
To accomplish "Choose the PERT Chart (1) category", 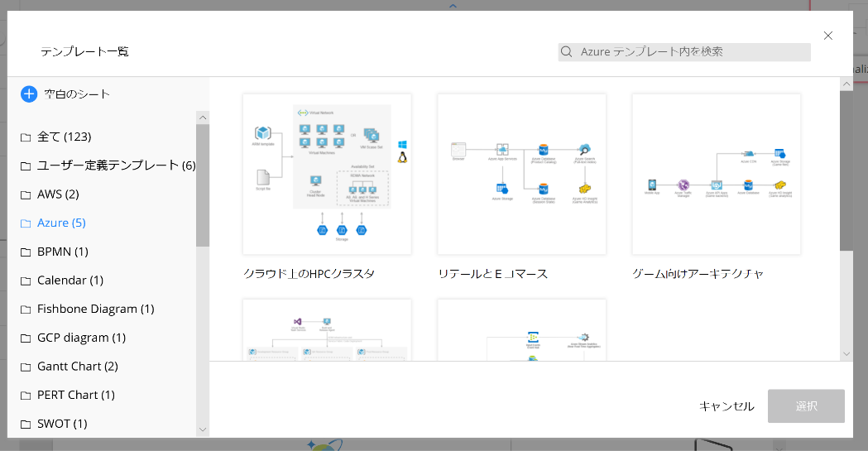I will tap(75, 395).
